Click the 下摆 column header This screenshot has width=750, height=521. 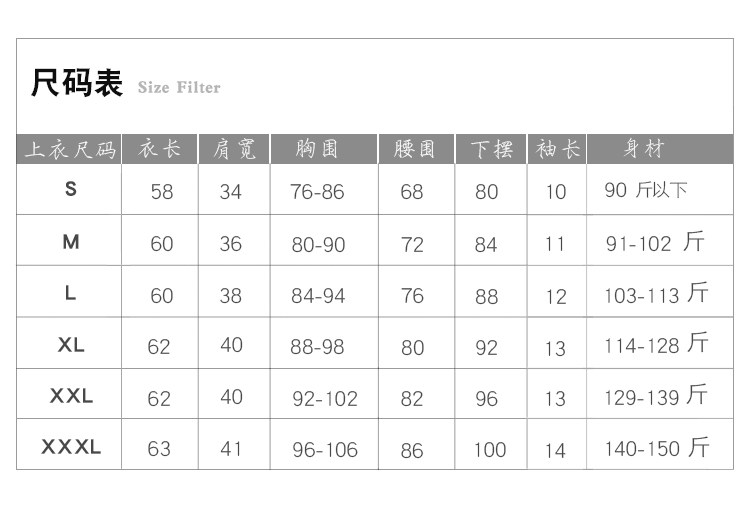[x=491, y=150]
